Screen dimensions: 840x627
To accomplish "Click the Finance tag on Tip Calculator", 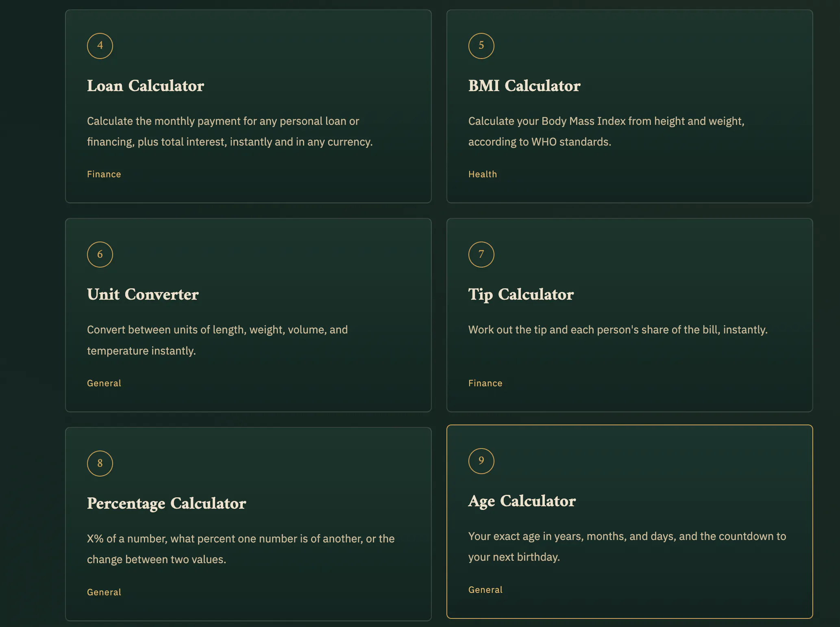I will click(x=485, y=383).
